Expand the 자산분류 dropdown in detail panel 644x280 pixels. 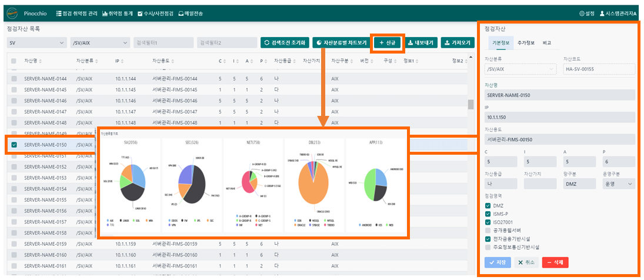pos(520,69)
